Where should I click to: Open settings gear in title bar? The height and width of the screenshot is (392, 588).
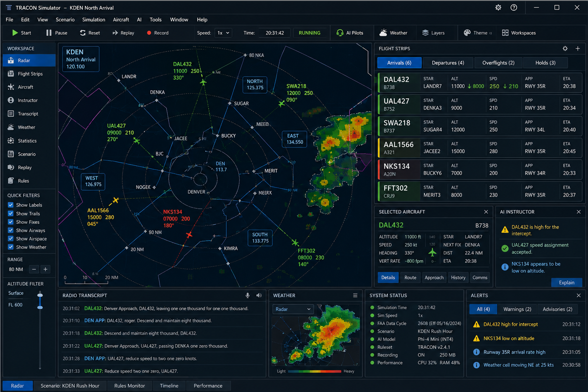[498, 7]
